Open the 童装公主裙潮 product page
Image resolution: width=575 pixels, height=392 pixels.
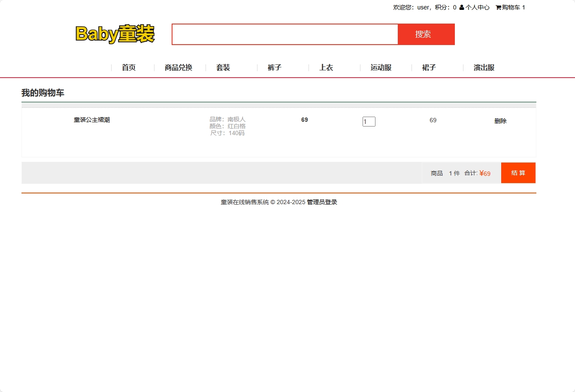[x=91, y=120]
